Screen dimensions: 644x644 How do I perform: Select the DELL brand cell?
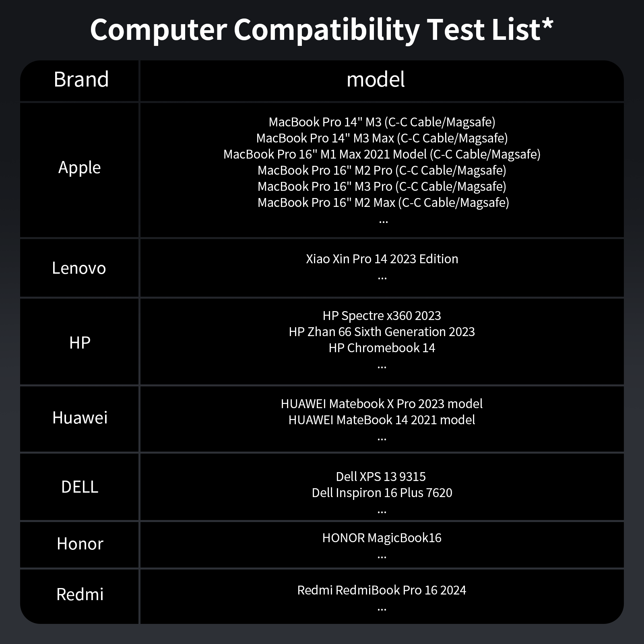click(80, 487)
